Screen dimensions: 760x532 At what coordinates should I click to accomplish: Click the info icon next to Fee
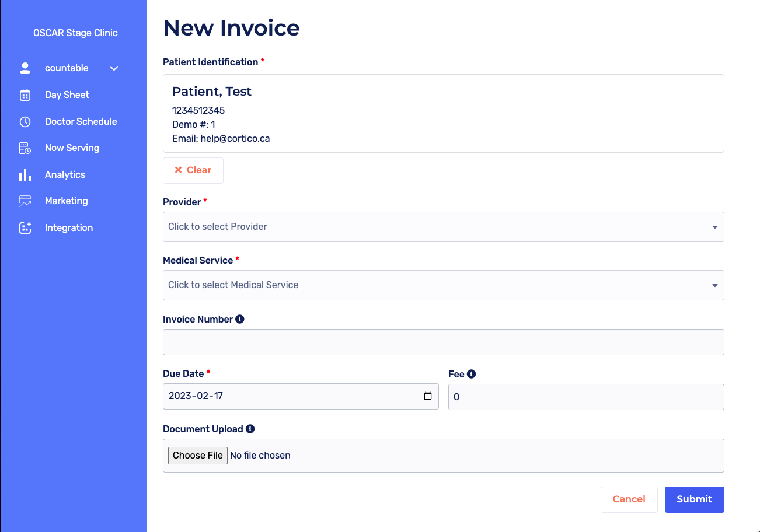click(x=472, y=373)
